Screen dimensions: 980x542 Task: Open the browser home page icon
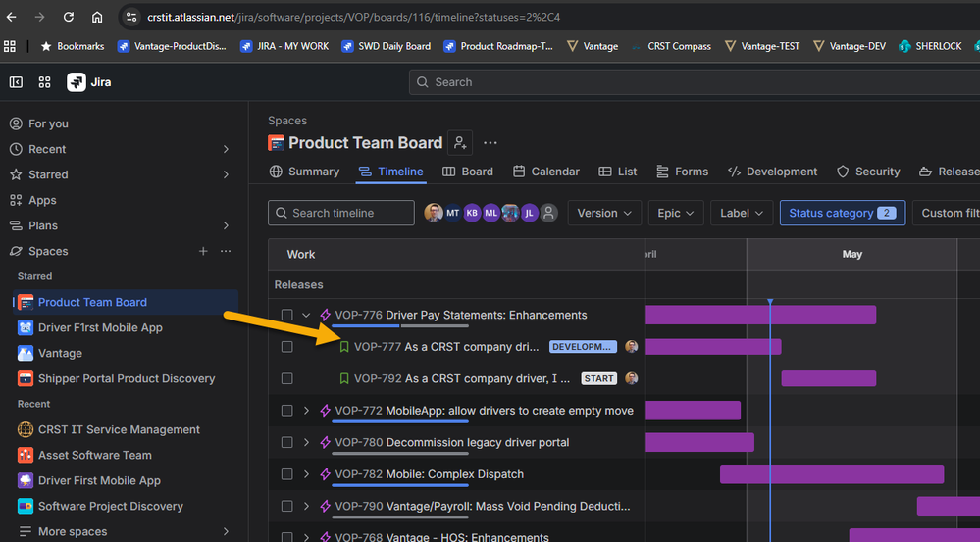pyautogui.click(x=97, y=17)
